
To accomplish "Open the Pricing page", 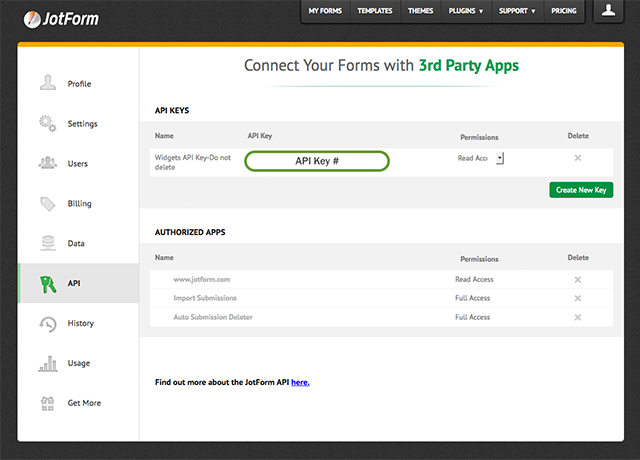I will click(564, 11).
